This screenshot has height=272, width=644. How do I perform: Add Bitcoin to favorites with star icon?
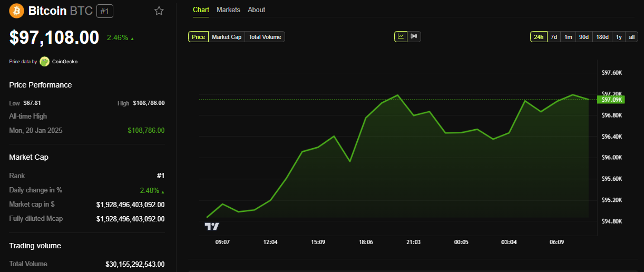(159, 11)
